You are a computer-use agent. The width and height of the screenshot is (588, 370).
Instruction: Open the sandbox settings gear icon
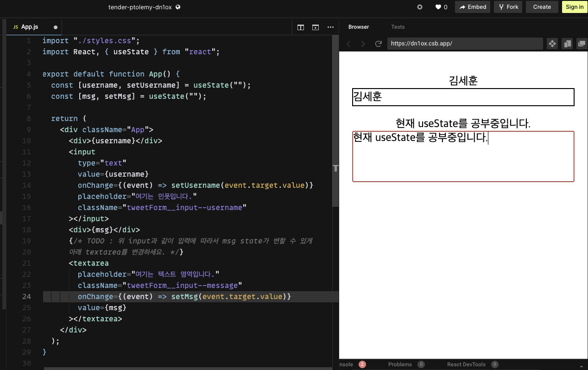point(420,7)
